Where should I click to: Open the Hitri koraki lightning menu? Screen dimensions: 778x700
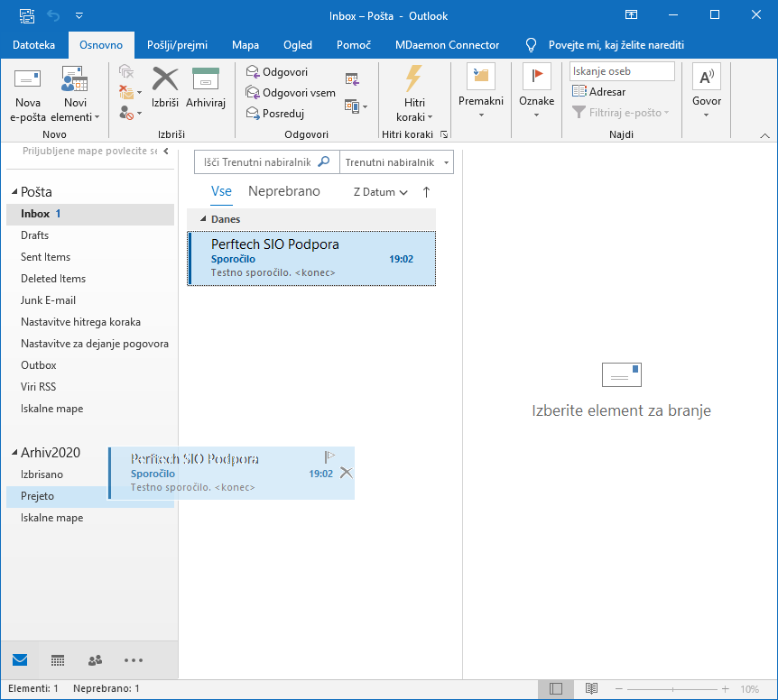[414, 95]
